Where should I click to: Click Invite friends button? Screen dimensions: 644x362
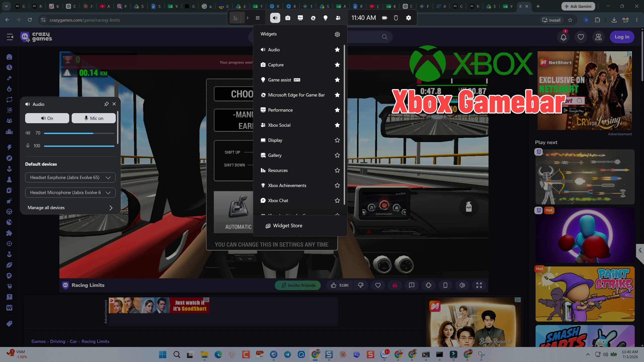point(298,285)
